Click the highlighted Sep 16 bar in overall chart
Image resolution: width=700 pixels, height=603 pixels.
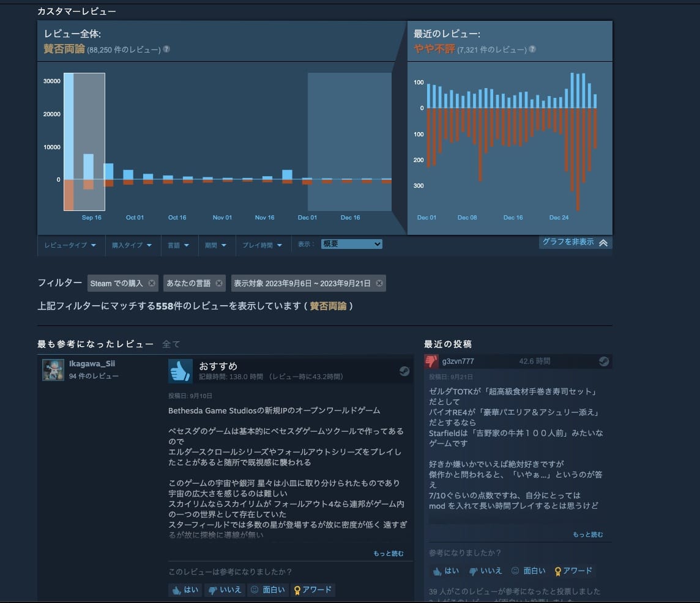88,166
